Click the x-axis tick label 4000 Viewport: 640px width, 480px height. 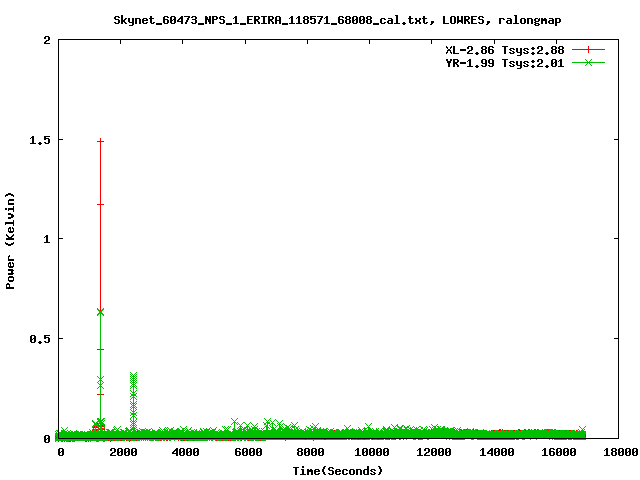click(x=185, y=452)
